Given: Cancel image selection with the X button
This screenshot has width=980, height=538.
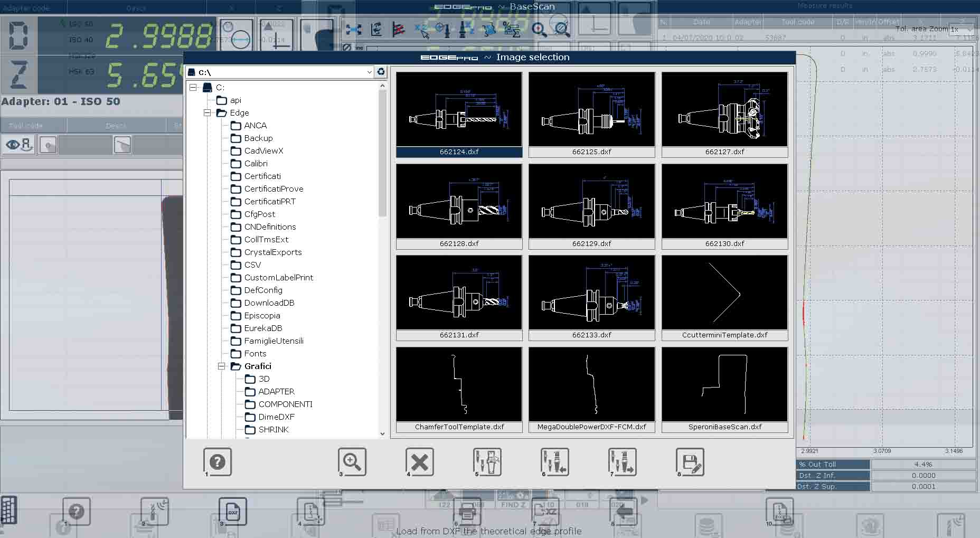Looking at the screenshot, I should pos(419,462).
